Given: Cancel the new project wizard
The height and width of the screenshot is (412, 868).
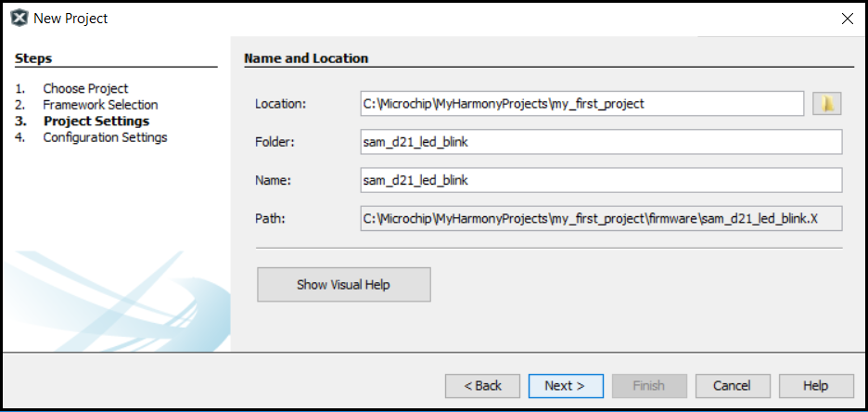Looking at the screenshot, I should pyautogui.click(x=732, y=386).
